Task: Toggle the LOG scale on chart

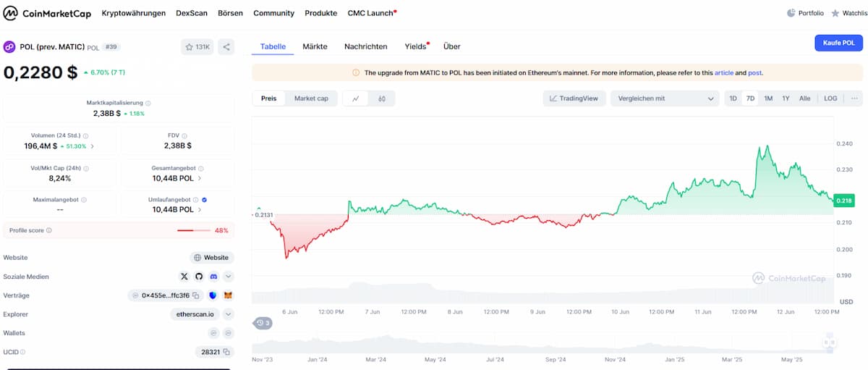Action: [830, 98]
